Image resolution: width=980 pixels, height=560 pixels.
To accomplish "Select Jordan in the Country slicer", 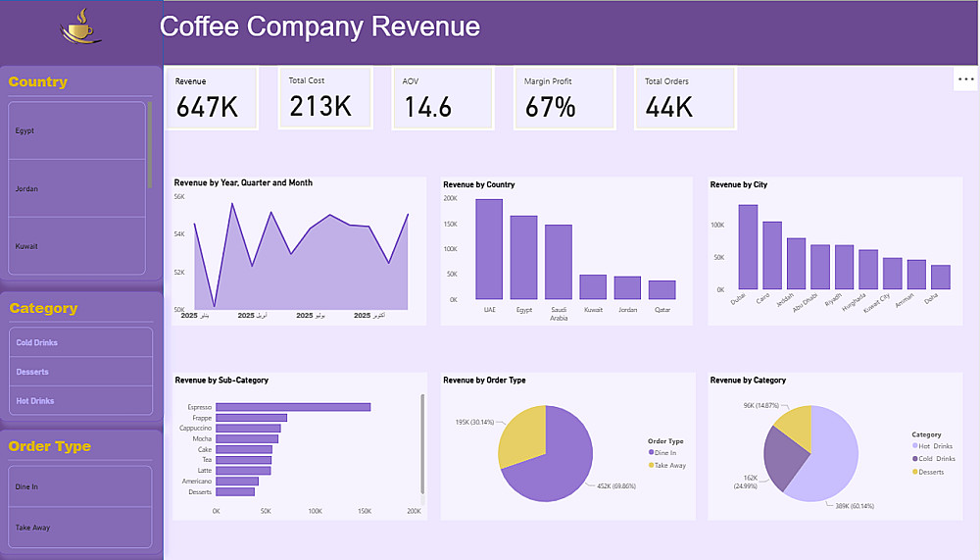I will [76, 188].
